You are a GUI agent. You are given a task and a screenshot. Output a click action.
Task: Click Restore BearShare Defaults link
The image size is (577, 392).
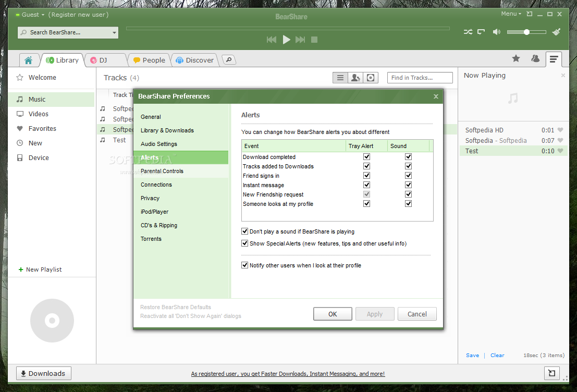(176, 307)
